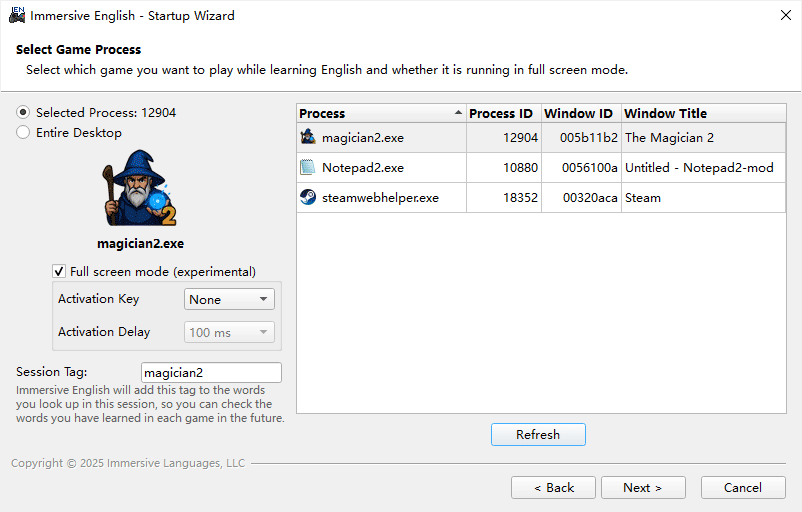The width and height of the screenshot is (802, 512).
Task: Click window ID 005b11b2 cell
Action: (x=581, y=138)
